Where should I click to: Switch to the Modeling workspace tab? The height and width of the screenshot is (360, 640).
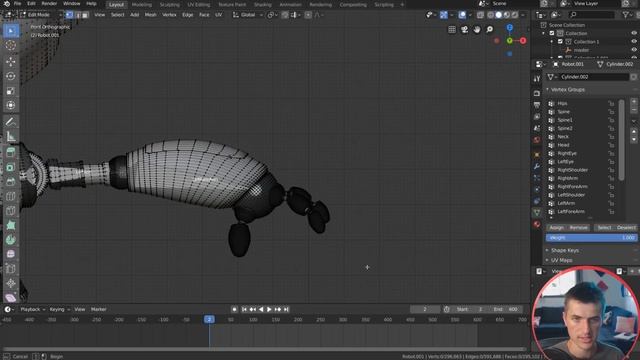pos(142,4)
